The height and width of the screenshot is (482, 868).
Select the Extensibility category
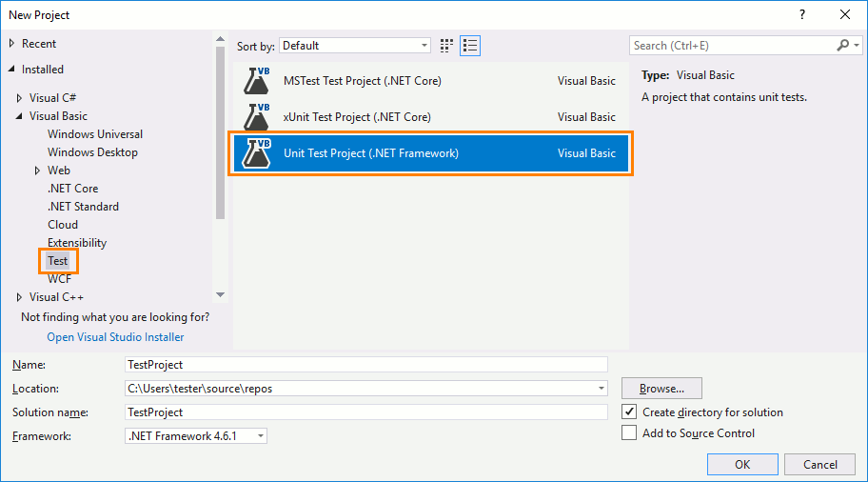(x=77, y=243)
